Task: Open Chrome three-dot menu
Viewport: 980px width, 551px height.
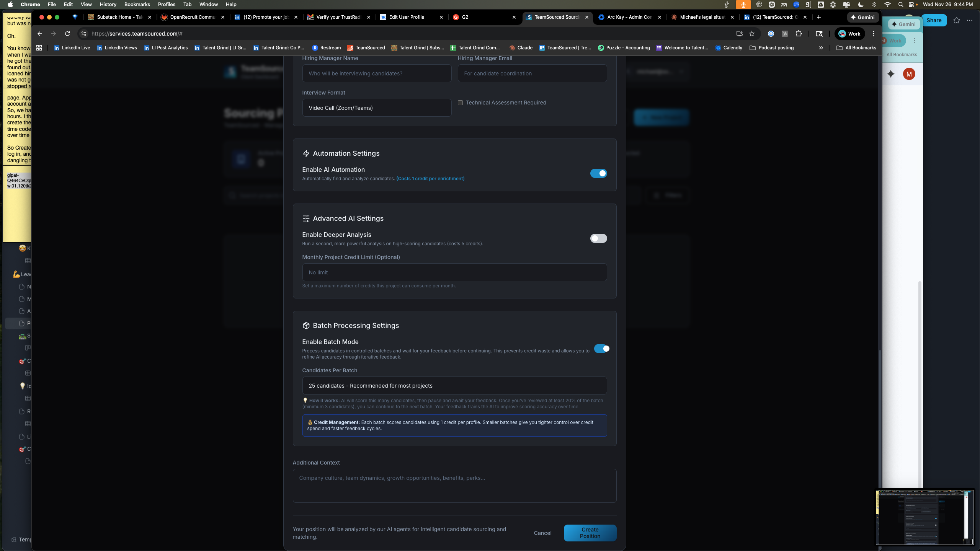Action: [x=874, y=34]
